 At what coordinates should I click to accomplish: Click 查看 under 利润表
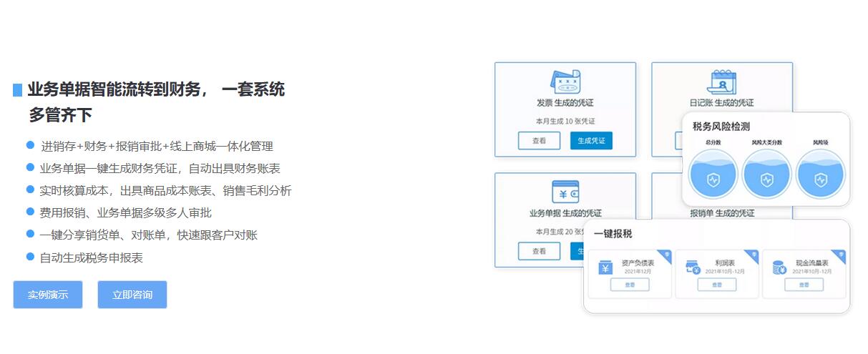pyautogui.click(x=717, y=285)
